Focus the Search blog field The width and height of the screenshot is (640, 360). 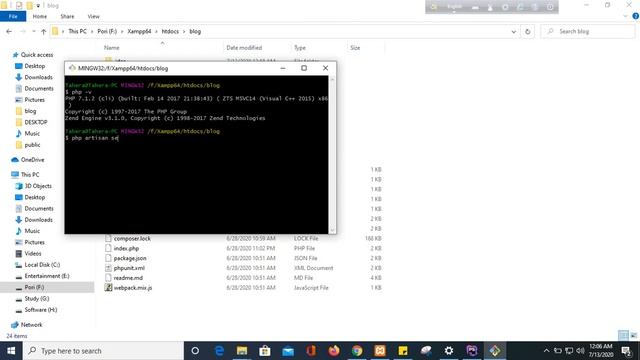588,31
